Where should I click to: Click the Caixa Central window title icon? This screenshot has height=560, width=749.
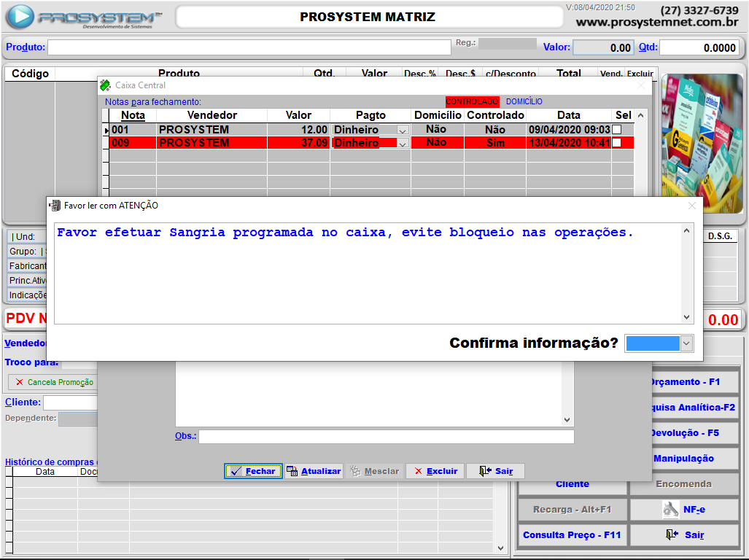(x=105, y=85)
